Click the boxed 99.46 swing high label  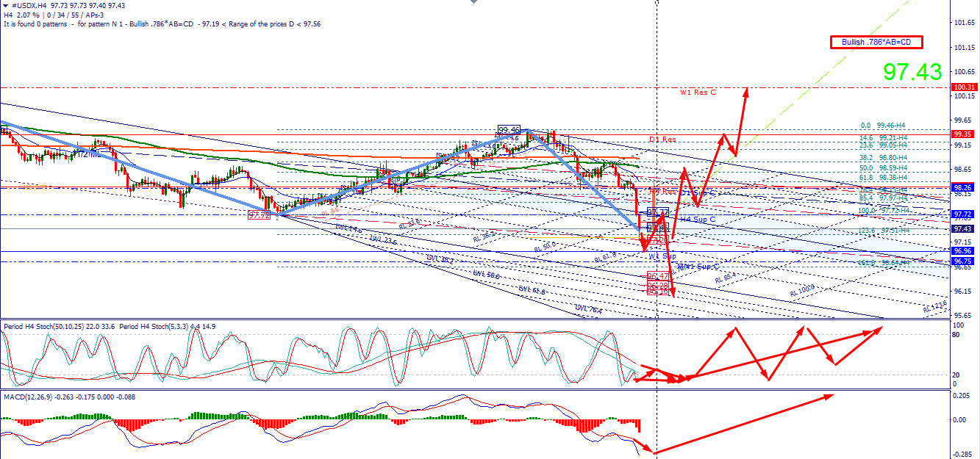tap(509, 130)
